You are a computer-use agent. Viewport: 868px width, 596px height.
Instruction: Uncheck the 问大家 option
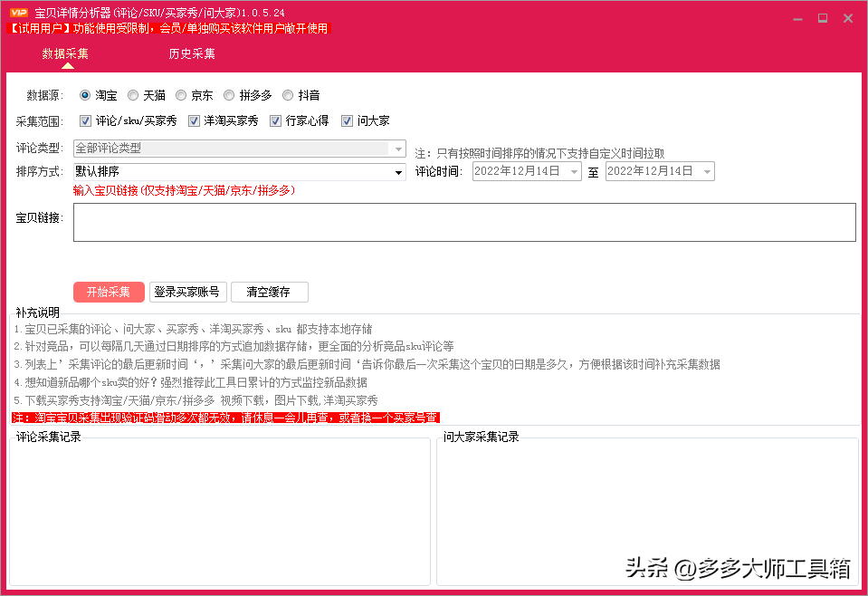pos(348,120)
